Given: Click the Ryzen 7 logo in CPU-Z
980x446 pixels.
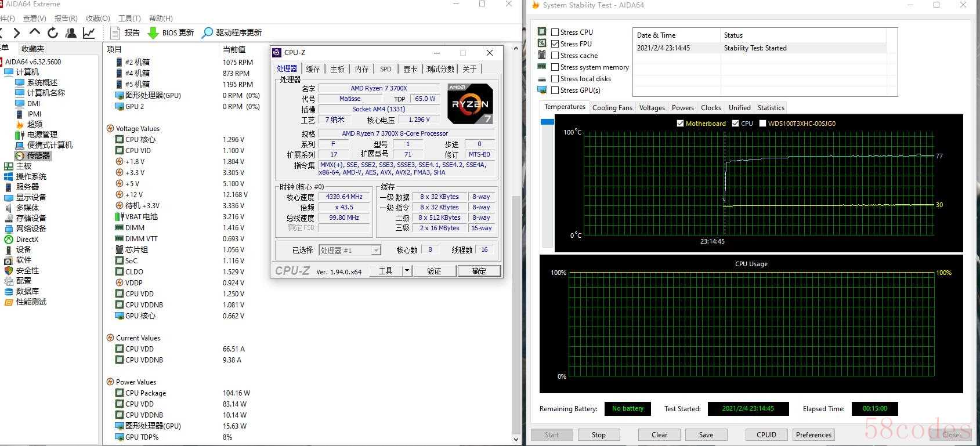Looking at the screenshot, I should tap(471, 104).
